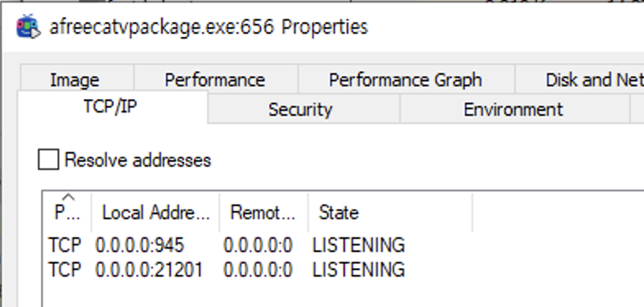
Task: Click the sort arrow above Protocol column
Action: click(68, 197)
